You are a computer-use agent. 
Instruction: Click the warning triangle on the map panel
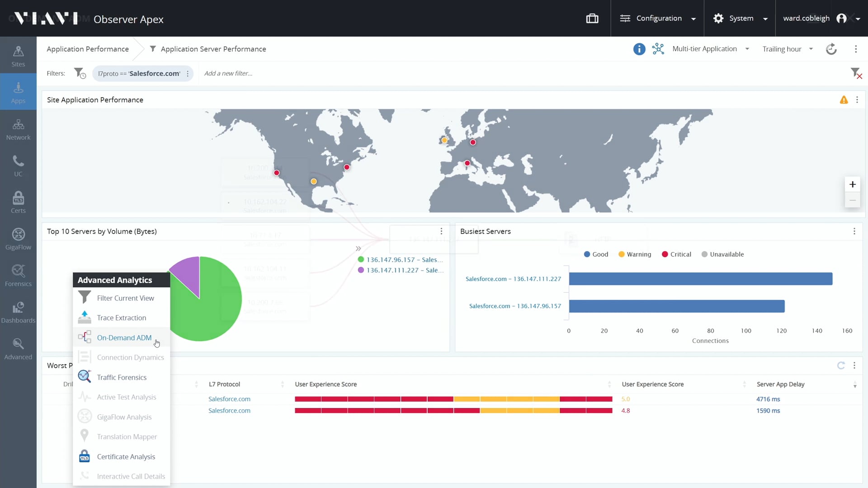click(844, 100)
